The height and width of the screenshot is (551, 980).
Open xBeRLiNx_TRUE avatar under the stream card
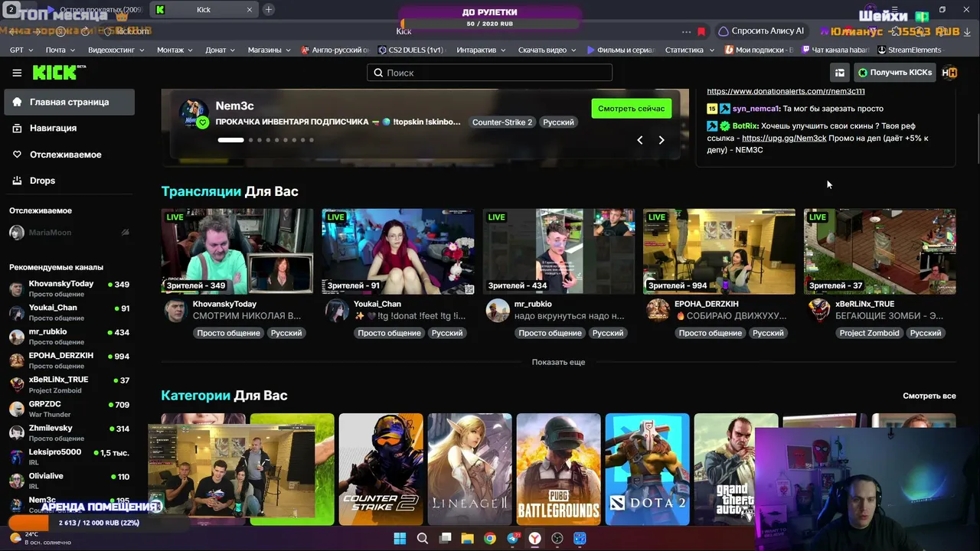819,310
